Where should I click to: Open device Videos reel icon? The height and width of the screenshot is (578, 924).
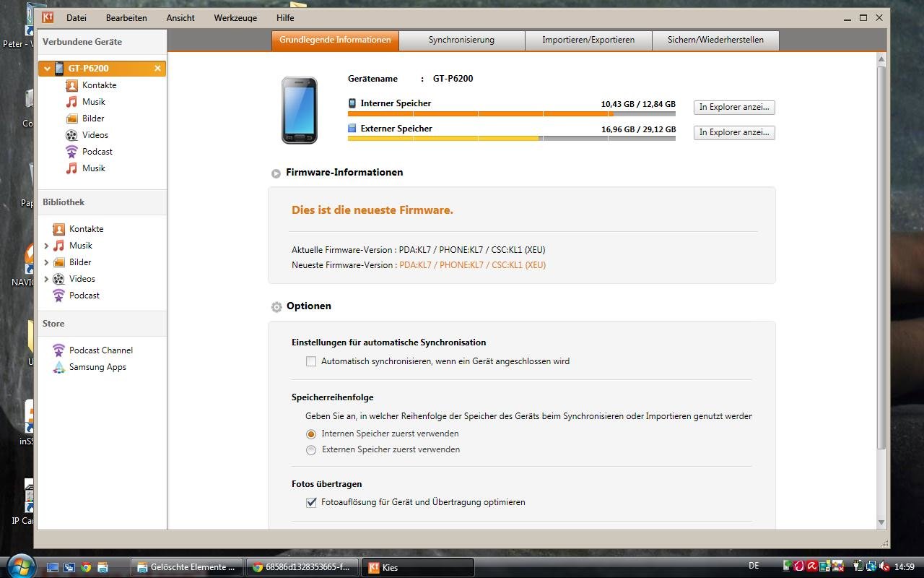click(x=71, y=135)
